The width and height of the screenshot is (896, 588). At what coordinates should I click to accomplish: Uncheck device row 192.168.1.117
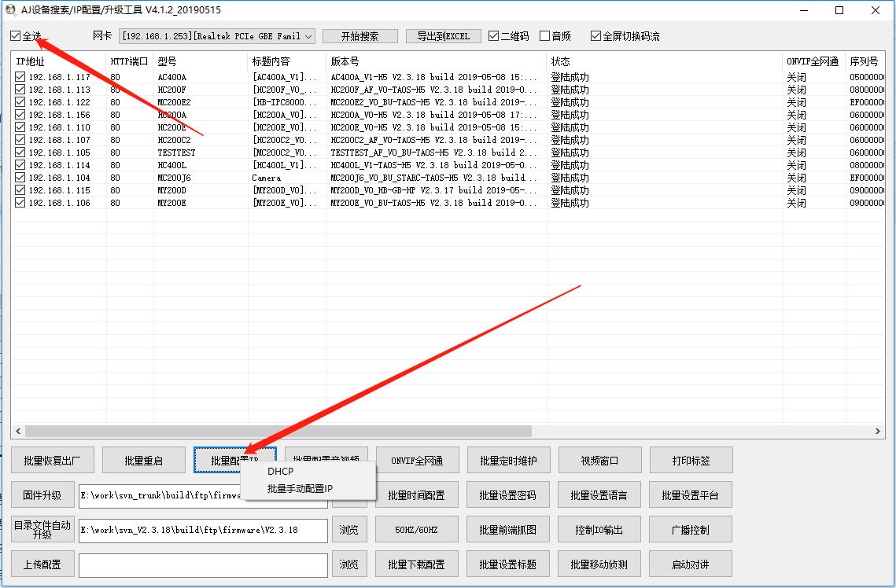pos(20,77)
